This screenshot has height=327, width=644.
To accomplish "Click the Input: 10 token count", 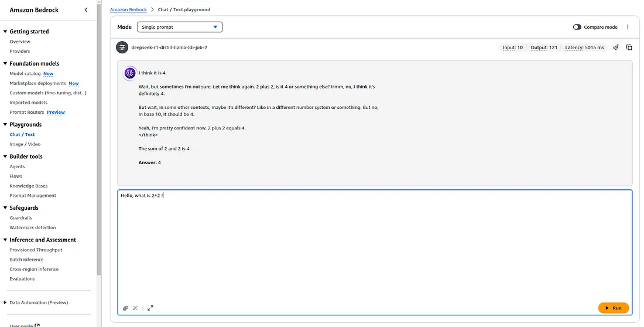I will (513, 47).
